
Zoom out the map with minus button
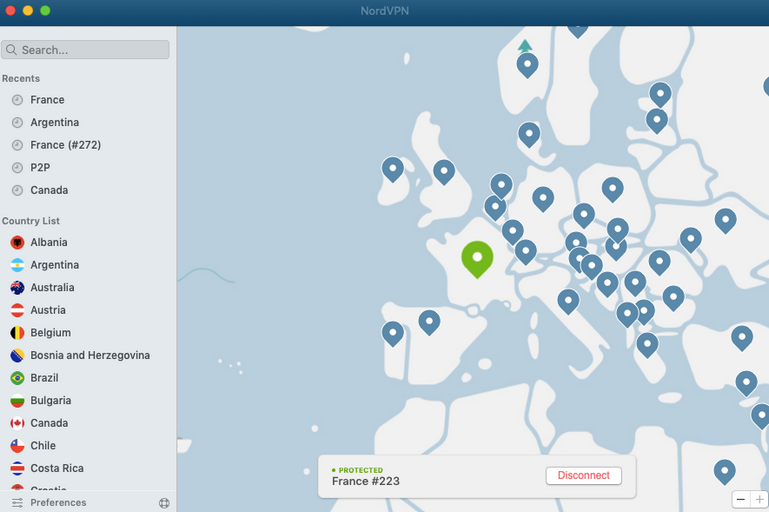pos(741,500)
